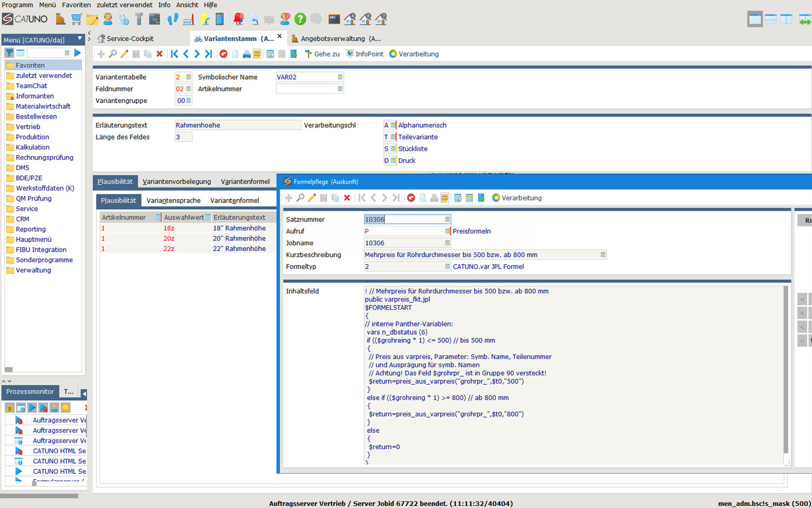The height and width of the screenshot is (508, 812).
Task: Toggle the user icon in Prozessmonitor toolbar
Action: pos(54,408)
